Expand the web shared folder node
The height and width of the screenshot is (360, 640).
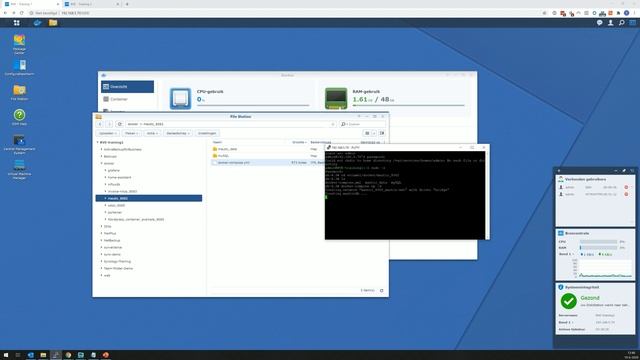(x=102, y=275)
